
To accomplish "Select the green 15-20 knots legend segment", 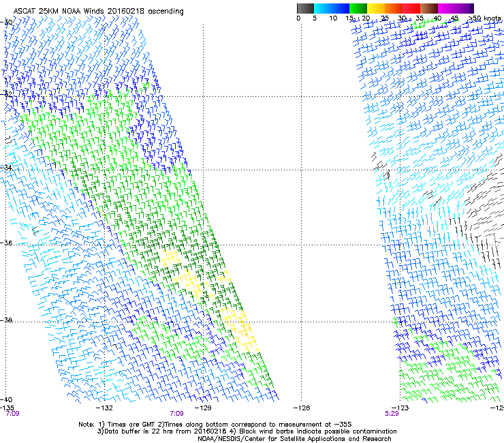I will pos(358,8).
